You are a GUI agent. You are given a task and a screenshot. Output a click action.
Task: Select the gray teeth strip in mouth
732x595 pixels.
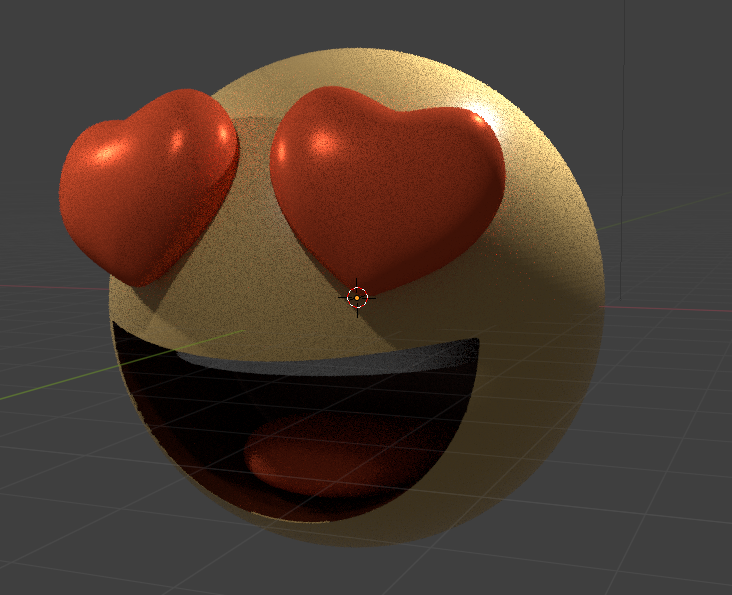[x=329, y=359]
